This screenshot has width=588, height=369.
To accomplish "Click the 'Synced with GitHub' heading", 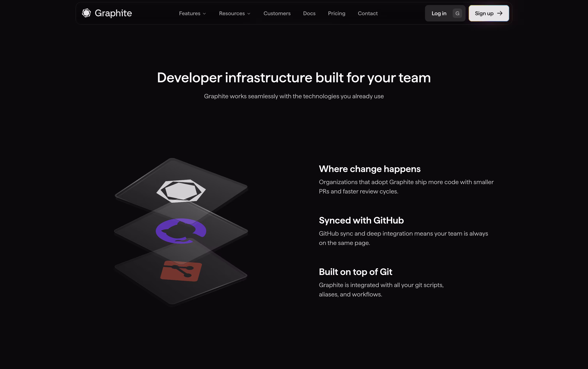I will click(x=361, y=220).
